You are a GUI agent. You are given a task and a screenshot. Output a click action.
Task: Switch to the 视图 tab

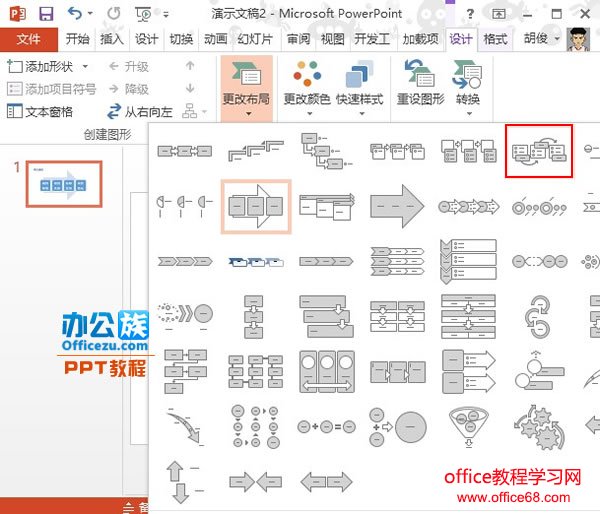tap(333, 39)
